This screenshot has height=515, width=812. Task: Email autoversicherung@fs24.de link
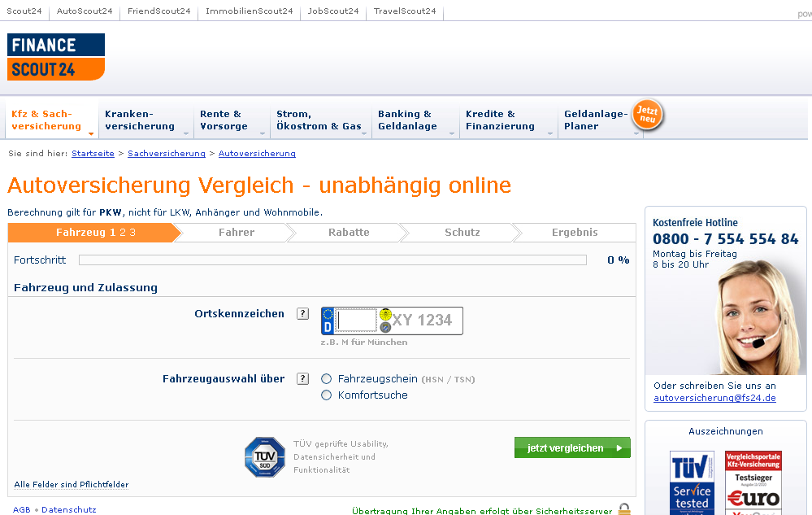click(x=714, y=398)
